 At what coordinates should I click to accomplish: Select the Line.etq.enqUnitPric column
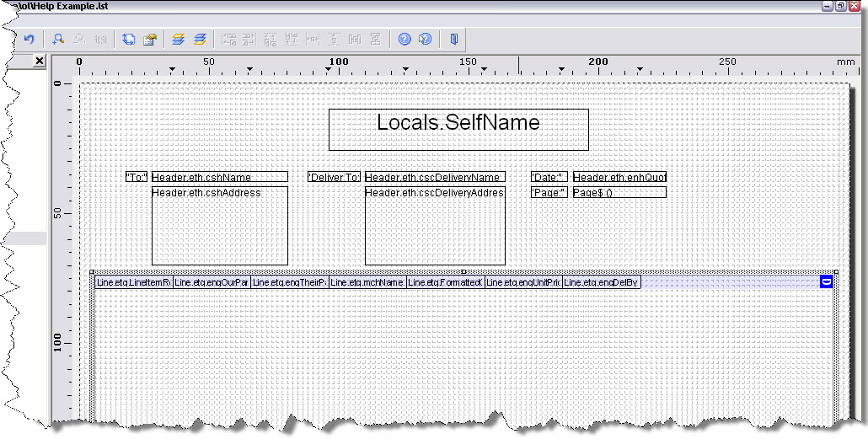(x=524, y=282)
